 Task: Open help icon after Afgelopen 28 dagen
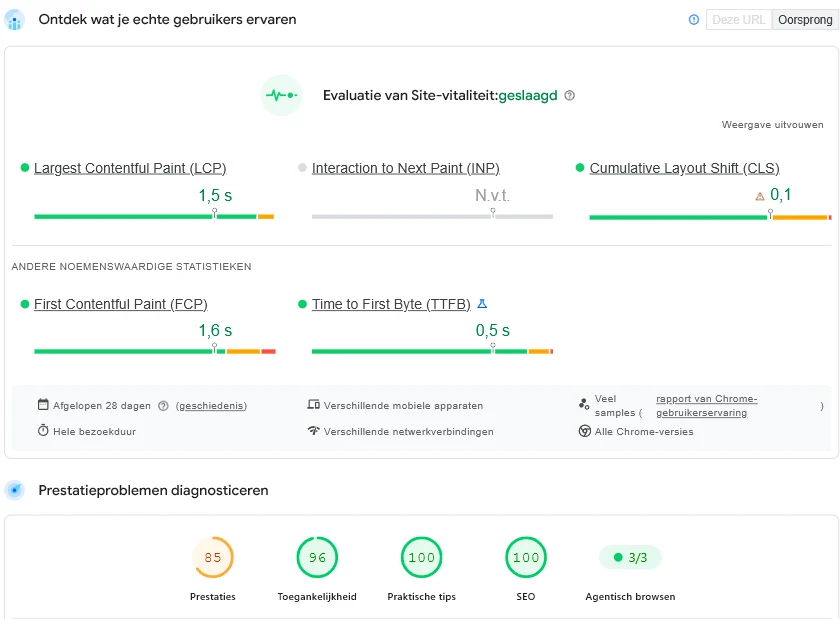tap(163, 406)
